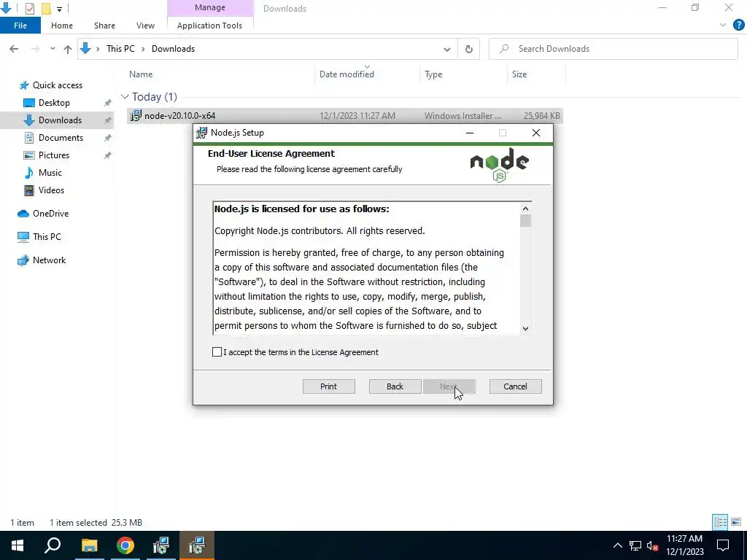Click the muted volume tray icon
The width and height of the screenshot is (747, 560).
click(x=652, y=545)
